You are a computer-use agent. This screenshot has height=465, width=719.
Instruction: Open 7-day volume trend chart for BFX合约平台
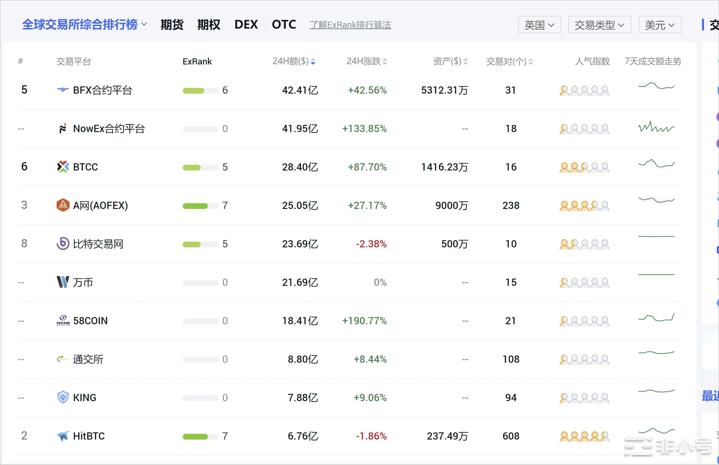point(656,86)
